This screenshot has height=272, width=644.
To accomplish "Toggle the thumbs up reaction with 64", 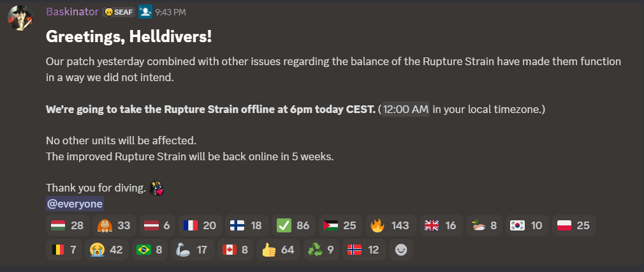I will click(x=278, y=250).
